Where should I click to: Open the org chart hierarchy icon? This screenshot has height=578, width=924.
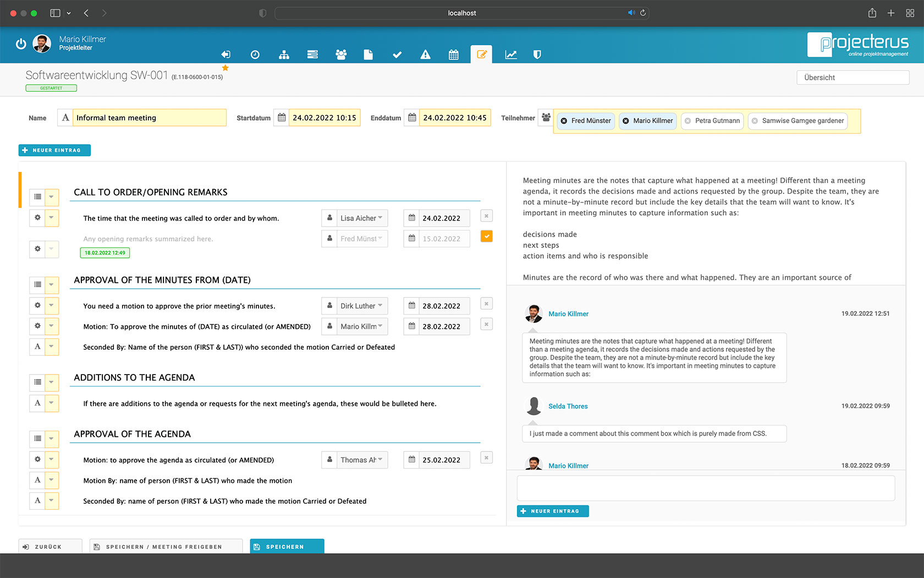(284, 54)
